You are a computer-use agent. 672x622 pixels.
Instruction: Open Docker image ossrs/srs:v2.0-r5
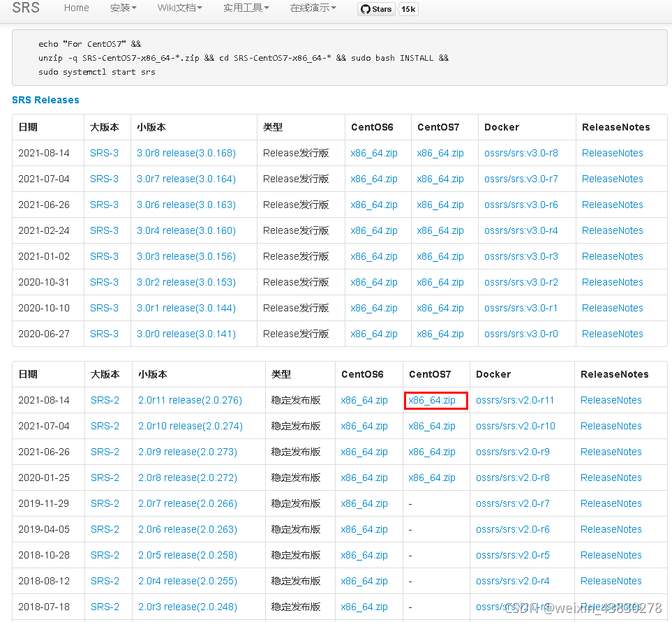[513, 555]
